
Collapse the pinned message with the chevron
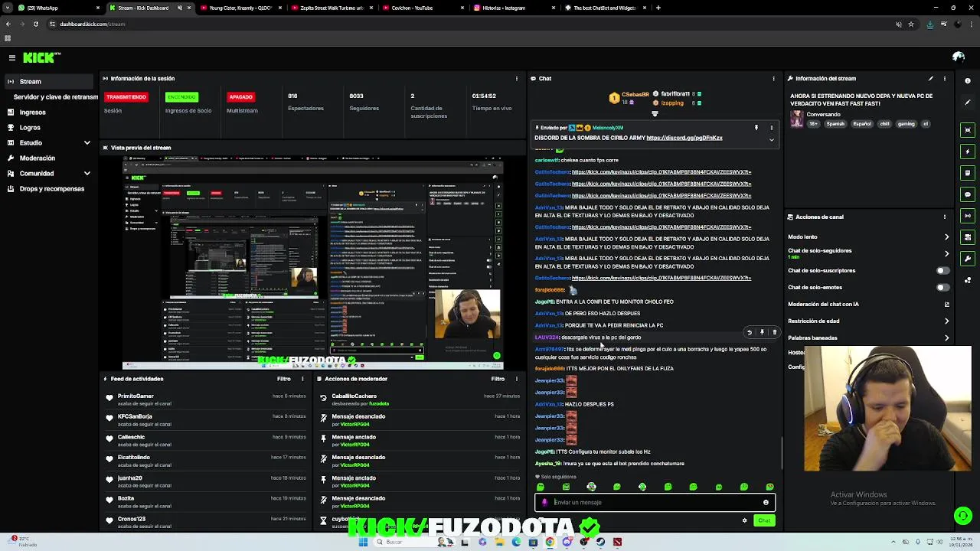click(771, 140)
